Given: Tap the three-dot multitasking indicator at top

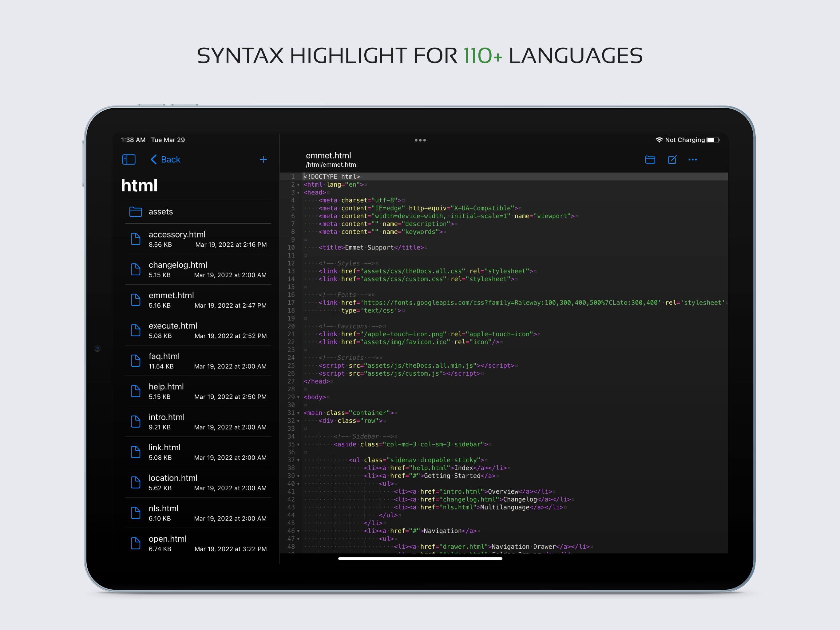Looking at the screenshot, I should tap(420, 140).
